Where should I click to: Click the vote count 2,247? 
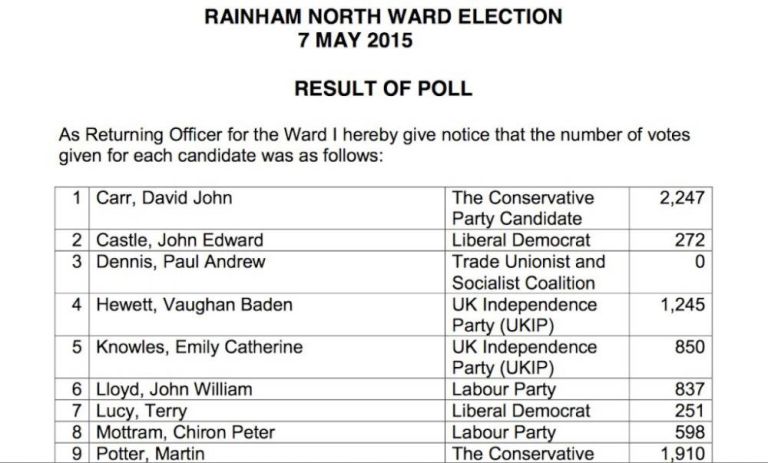click(x=682, y=198)
